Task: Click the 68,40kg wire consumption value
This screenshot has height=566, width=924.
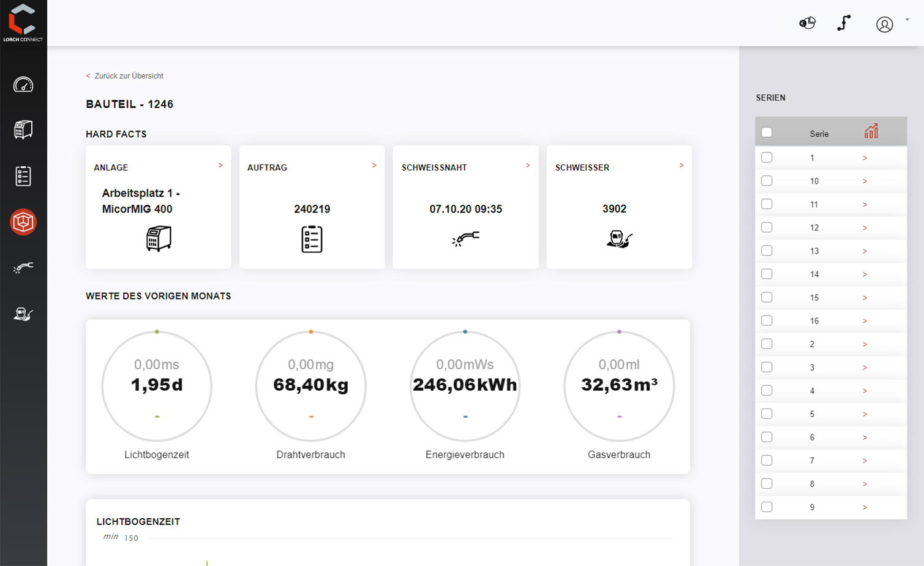Action: pyautogui.click(x=311, y=385)
